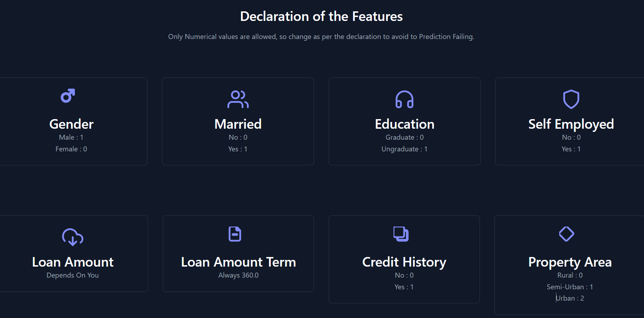This screenshot has height=318, width=644.
Task: Select the diamond icon on Property Area card
Action: coord(567,234)
